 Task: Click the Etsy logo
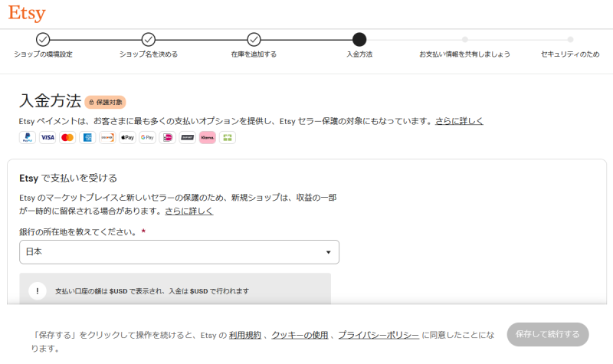pyautogui.click(x=27, y=13)
